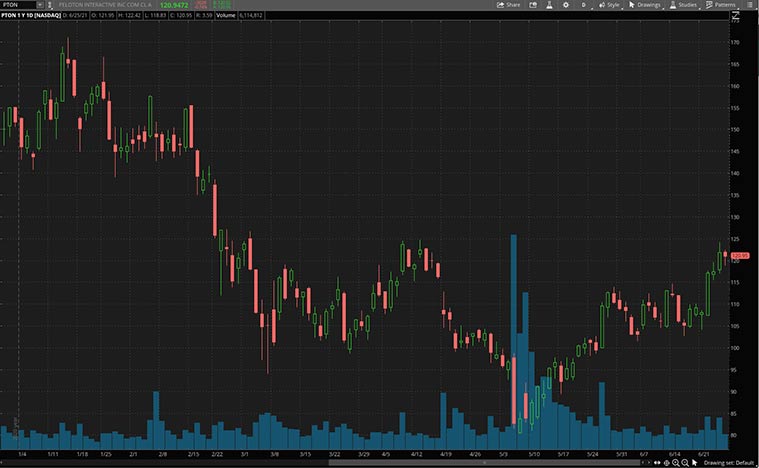Screen dimensions: 759x468
Task: Click the Drawing set: Default label
Action: [729, 463]
